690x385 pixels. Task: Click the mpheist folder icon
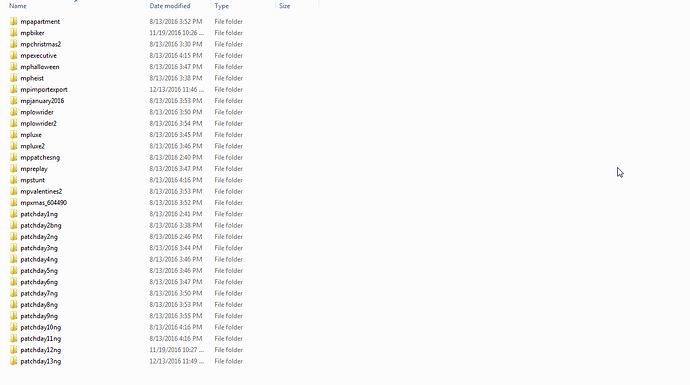click(14, 78)
